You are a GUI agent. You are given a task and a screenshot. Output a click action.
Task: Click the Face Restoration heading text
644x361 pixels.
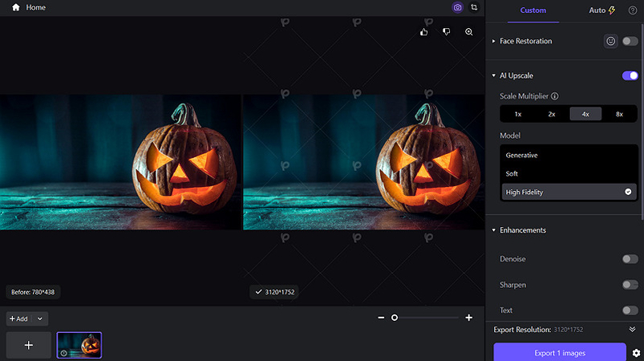(x=526, y=41)
